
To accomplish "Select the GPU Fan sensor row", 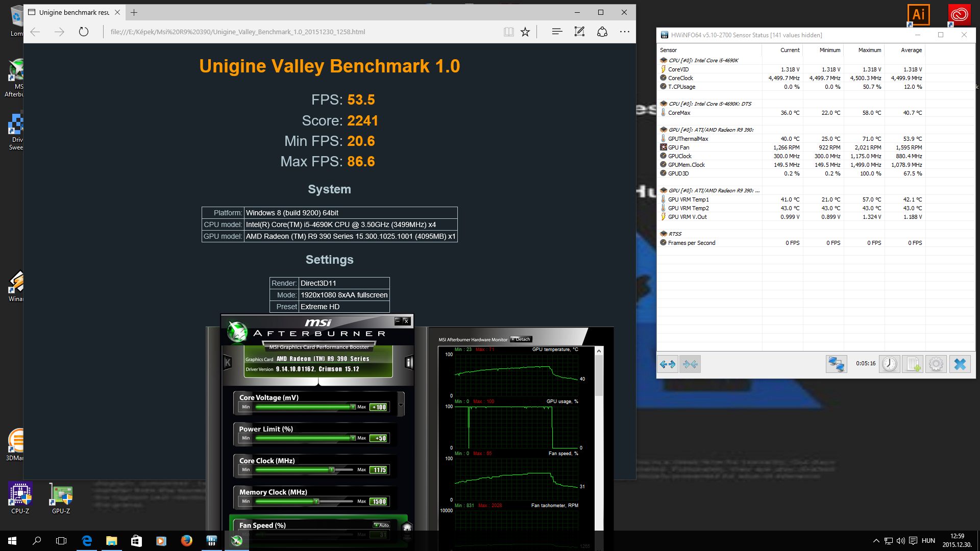I will (792, 147).
